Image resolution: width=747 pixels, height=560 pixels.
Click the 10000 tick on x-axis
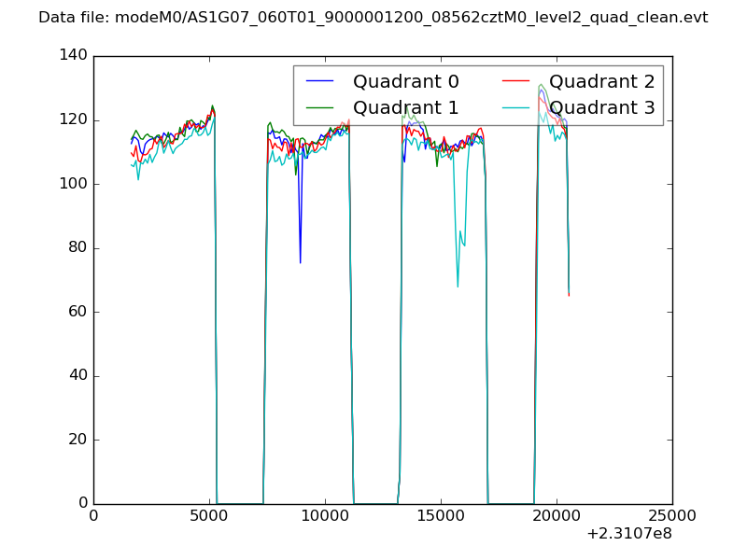[x=325, y=516]
